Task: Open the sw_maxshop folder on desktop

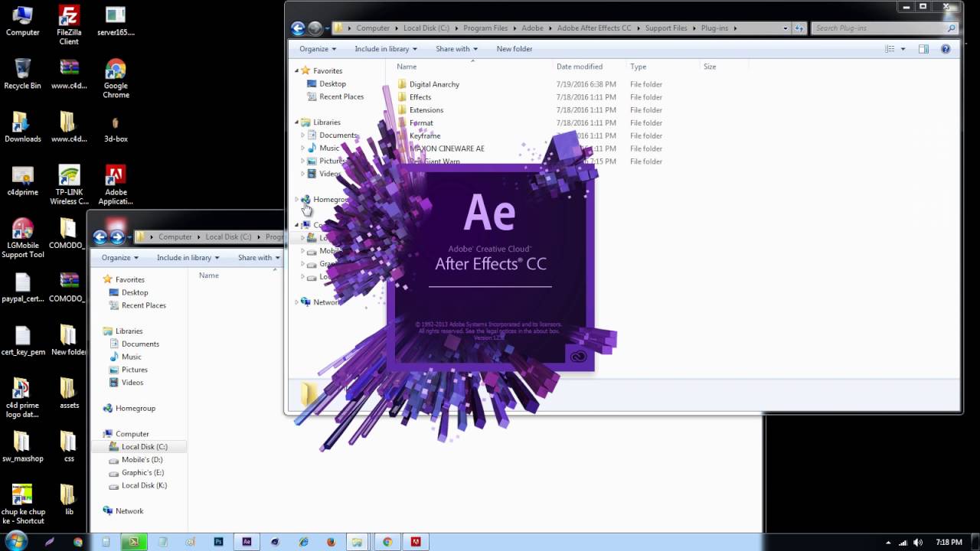Action: (23, 447)
